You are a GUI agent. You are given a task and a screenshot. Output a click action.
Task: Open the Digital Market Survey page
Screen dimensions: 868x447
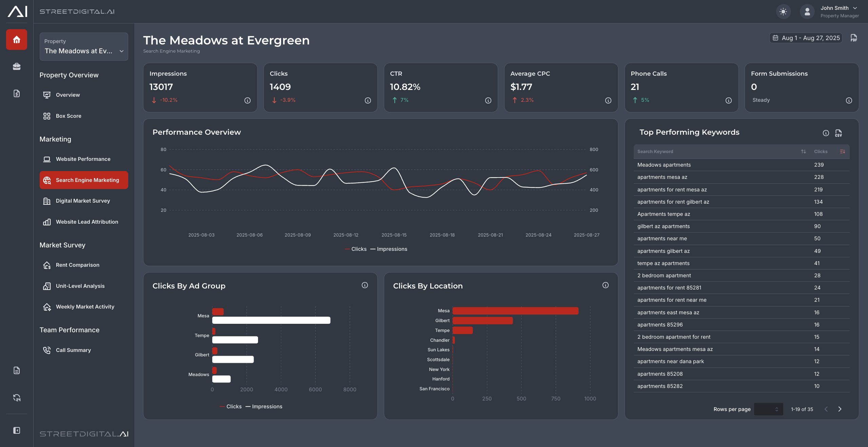coord(83,201)
